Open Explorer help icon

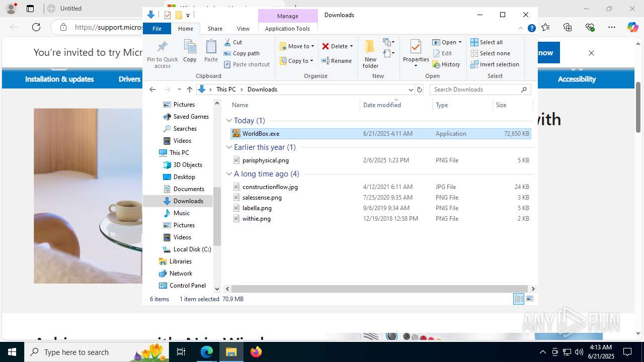click(x=531, y=29)
